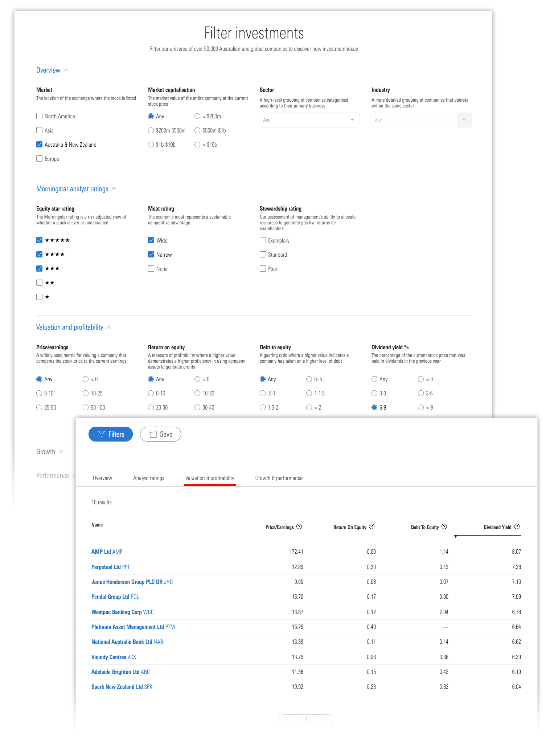Check the Exemplary stewardship rating
Viewport: 550px width, 756px height.
pyautogui.click(x=263, y=240)
